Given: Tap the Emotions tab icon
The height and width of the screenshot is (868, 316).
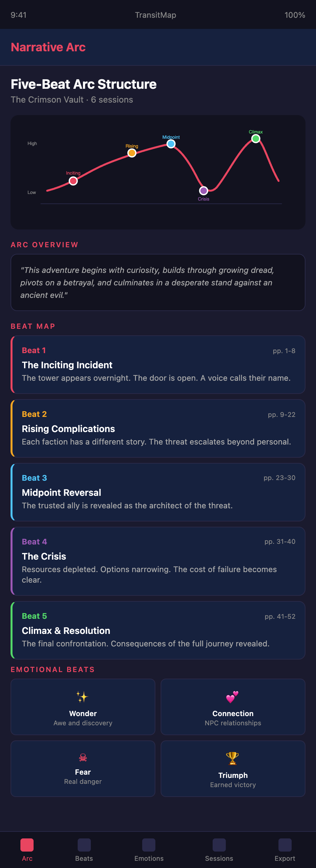Looking at the screenshot, I should click(149, 845).
